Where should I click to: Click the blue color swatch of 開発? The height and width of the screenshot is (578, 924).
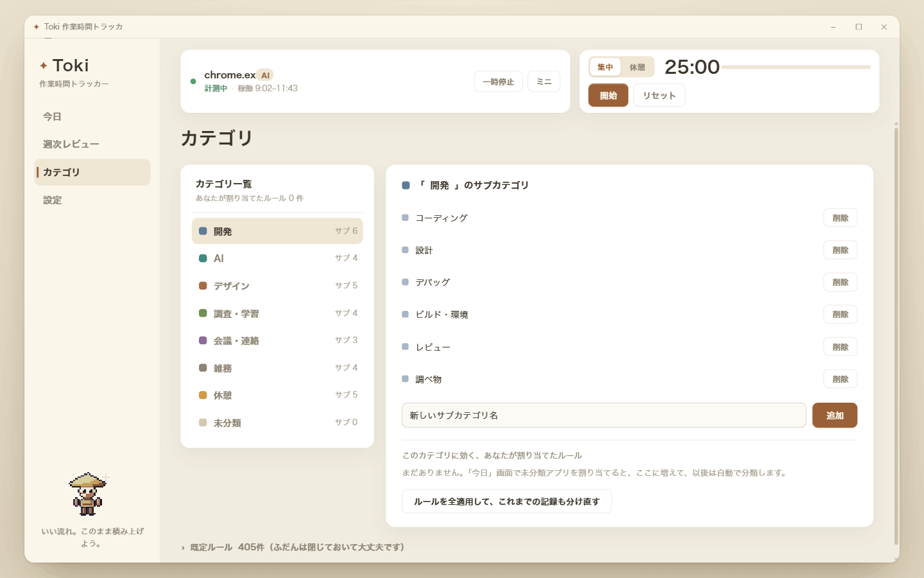[203, 231]
